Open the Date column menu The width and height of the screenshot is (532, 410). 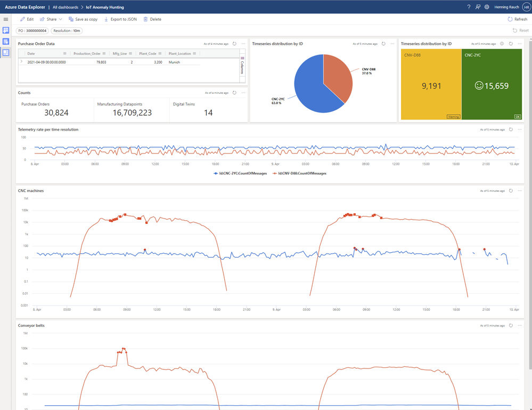click(x=64, y=54)
